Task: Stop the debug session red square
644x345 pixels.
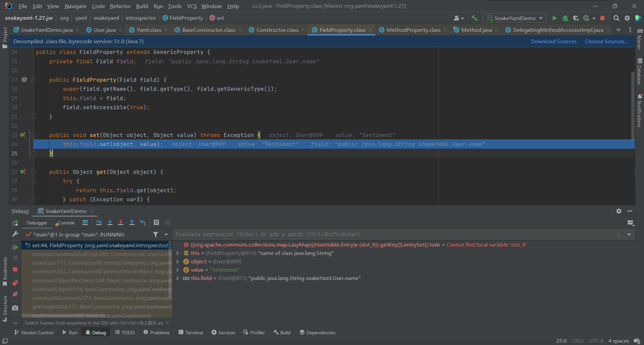Action: (15, 269)
